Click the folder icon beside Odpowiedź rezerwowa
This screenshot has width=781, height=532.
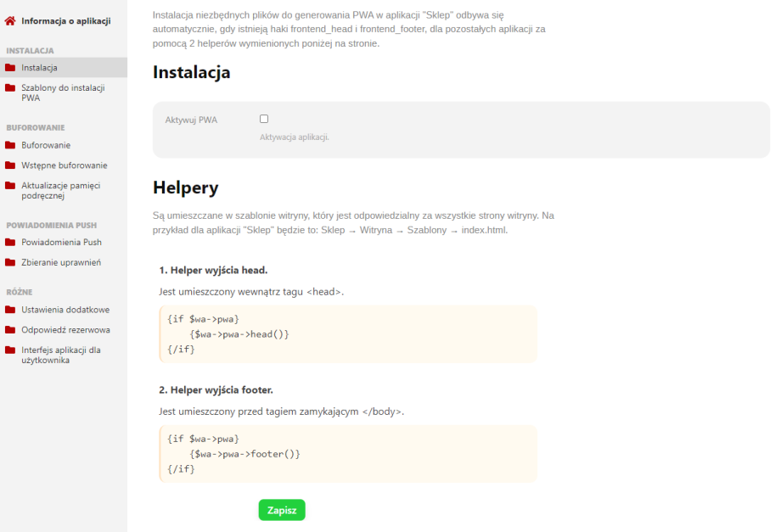point(10,330)
